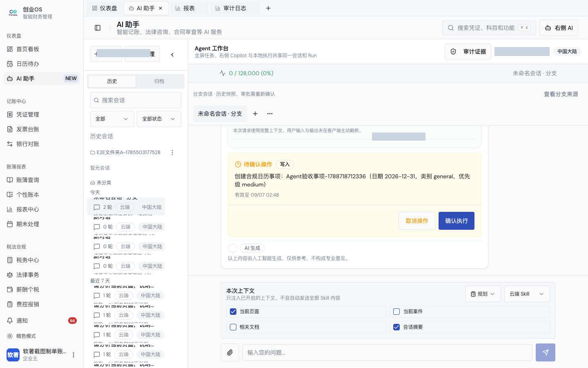The width and height of the screenshot is (588, 368).
Task: Switch to 报表 tab
Action: (x=189, y=8)
